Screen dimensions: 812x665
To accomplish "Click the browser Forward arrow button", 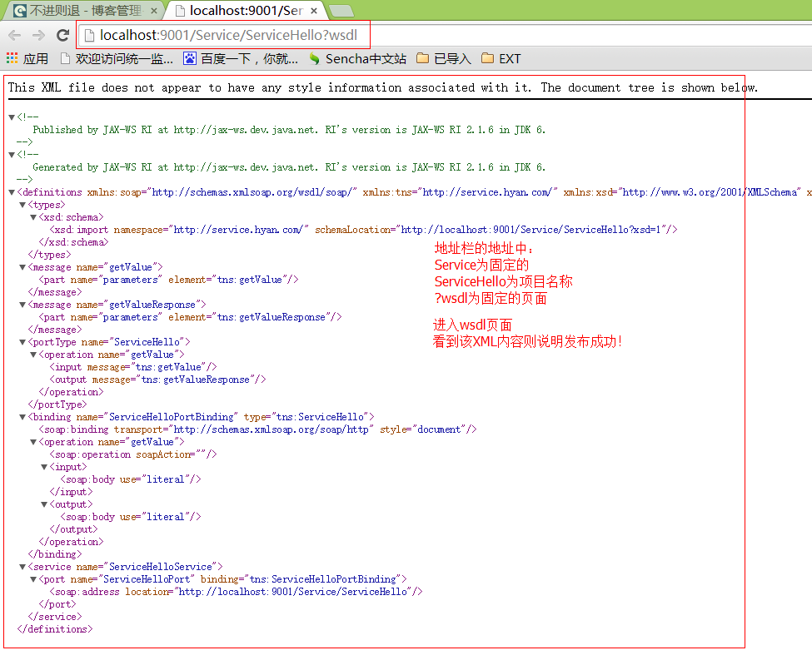I will [38, 35].
